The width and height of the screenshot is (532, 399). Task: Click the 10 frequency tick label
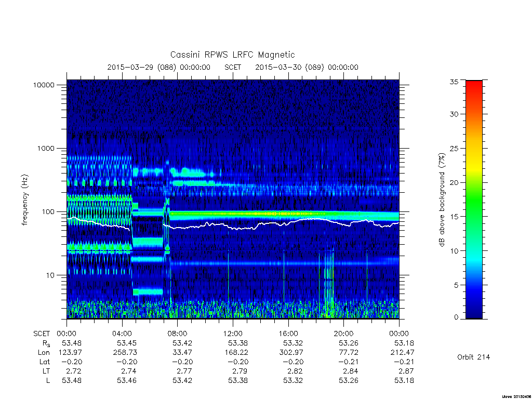pos(50,275)
